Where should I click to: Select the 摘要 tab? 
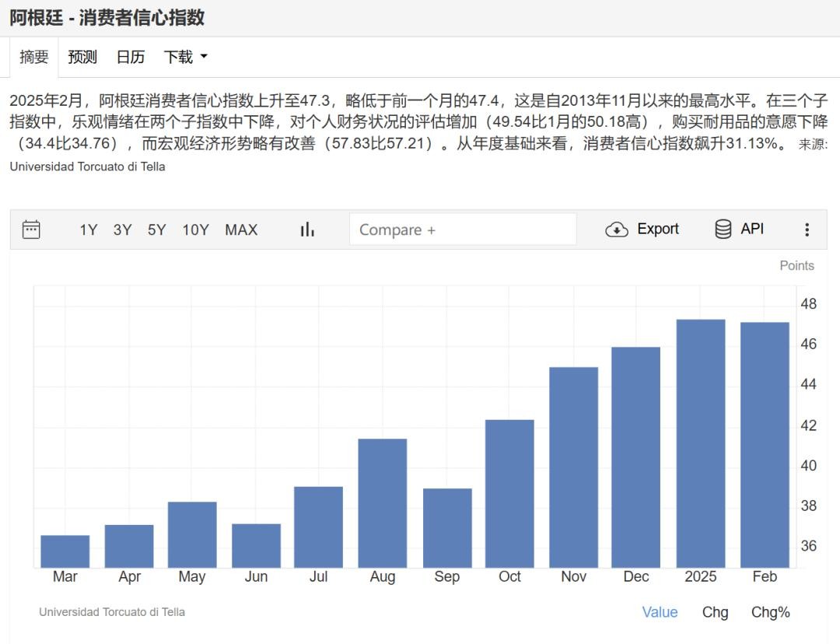tap(34, 57)
